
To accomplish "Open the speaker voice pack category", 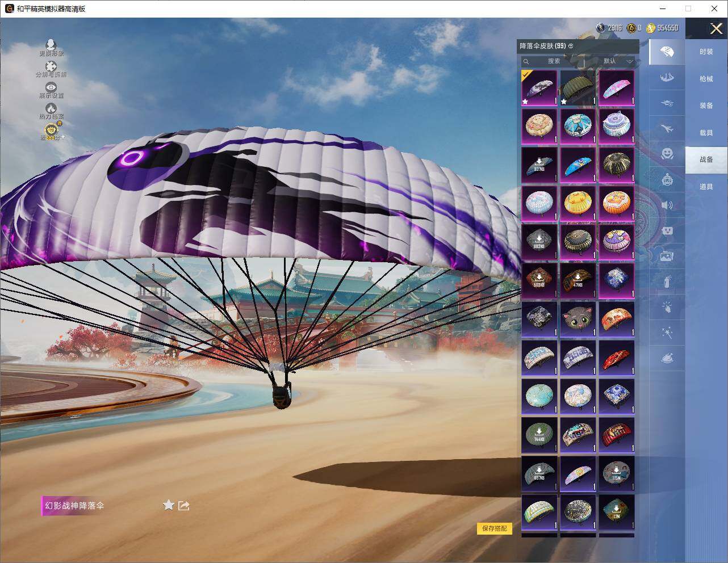I will [x=667, y=205].
